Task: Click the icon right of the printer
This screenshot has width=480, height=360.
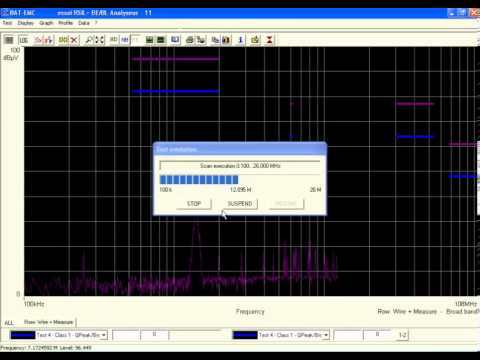Action: (x=201, y=40)
